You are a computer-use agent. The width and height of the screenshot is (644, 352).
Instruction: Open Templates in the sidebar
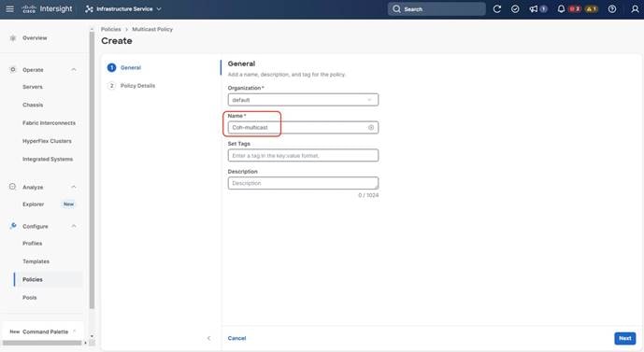click(36, 261)
